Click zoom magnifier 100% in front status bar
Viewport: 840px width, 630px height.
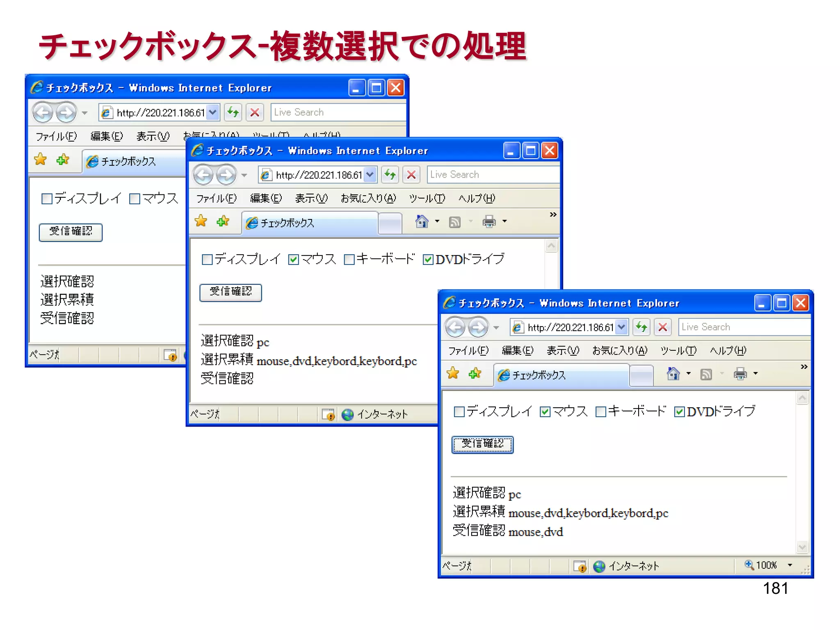point(749,565)
